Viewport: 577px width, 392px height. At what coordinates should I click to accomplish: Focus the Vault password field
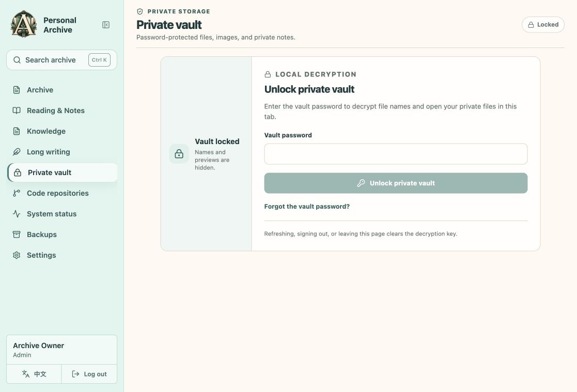[x=396, y=154]
